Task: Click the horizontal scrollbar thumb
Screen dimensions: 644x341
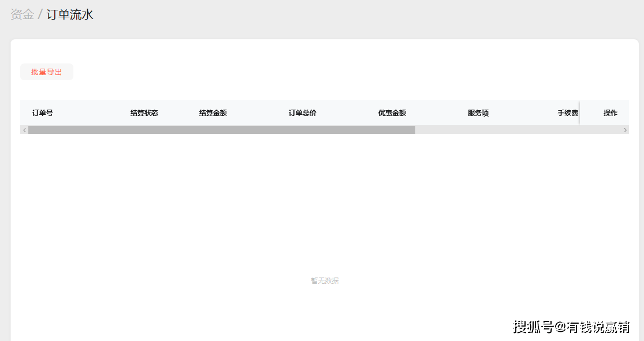Action: pos(222,129)
